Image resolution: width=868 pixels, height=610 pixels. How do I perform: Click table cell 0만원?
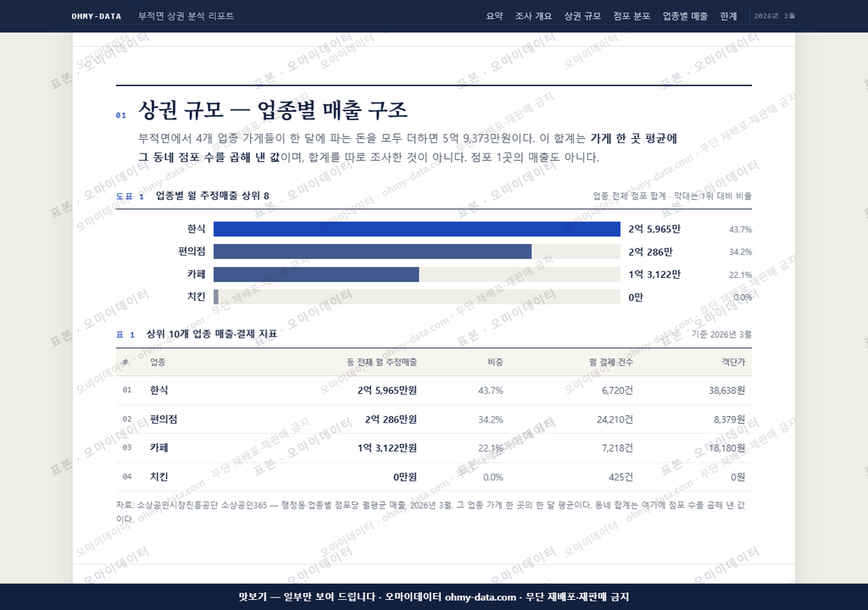tap(404, 477)
